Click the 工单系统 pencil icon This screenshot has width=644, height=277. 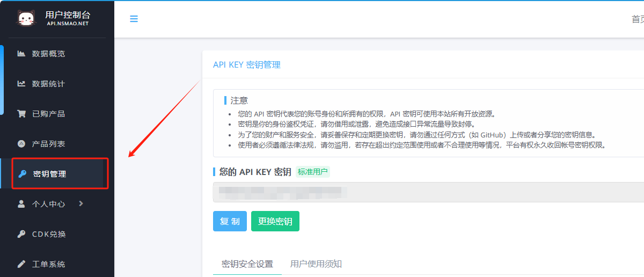coord(21,264)
